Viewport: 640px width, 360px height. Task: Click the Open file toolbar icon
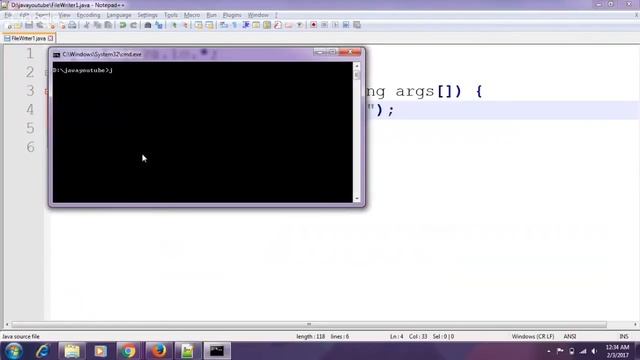19,25
